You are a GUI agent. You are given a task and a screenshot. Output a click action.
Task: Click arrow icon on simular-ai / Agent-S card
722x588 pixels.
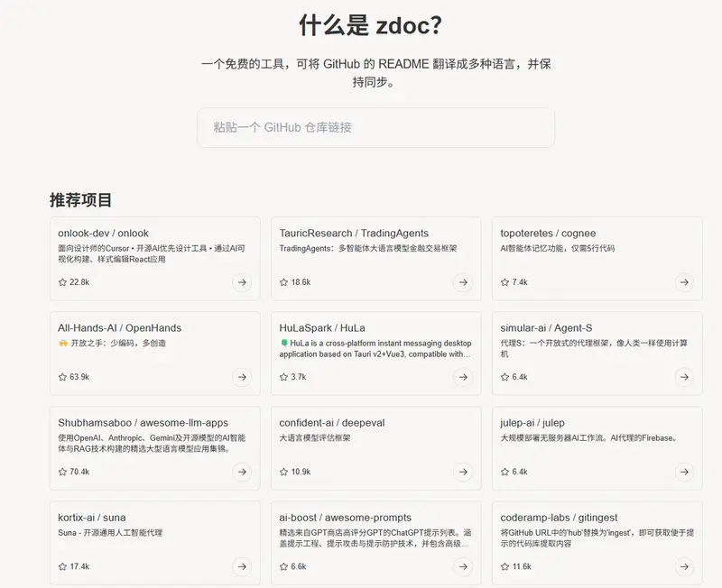[683, 377]
